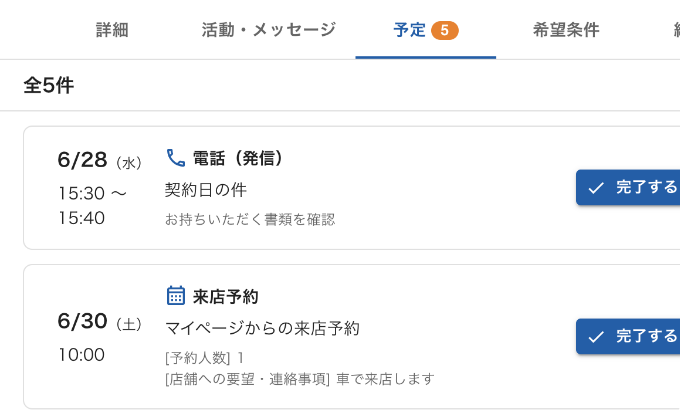Select the 予定 tab
This screenshot has height=420, width=680.
pyautogui.click(x=425, y=30)
